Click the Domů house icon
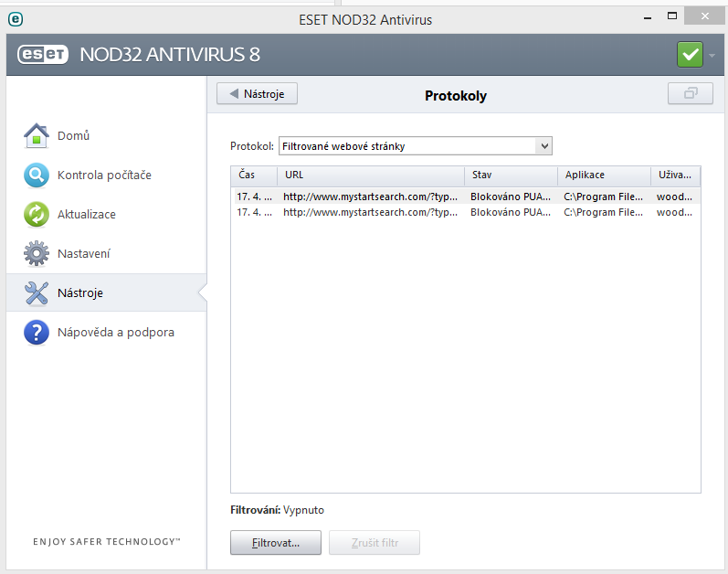Screen dimensions: 728x574 [36, 135]
